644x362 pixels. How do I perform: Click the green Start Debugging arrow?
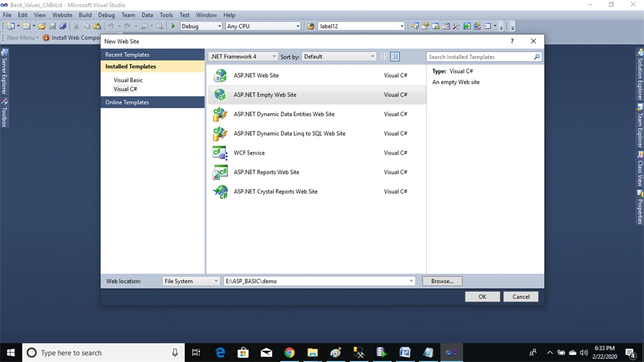tap(174, 26)
